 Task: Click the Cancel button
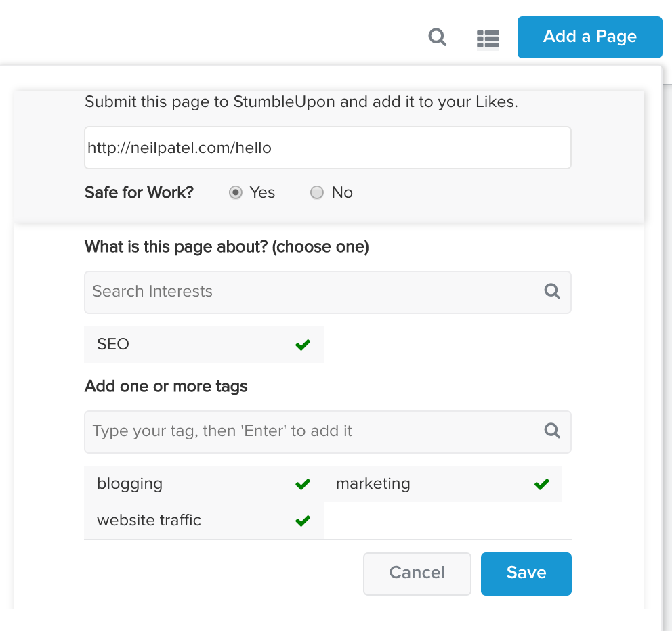417,573
